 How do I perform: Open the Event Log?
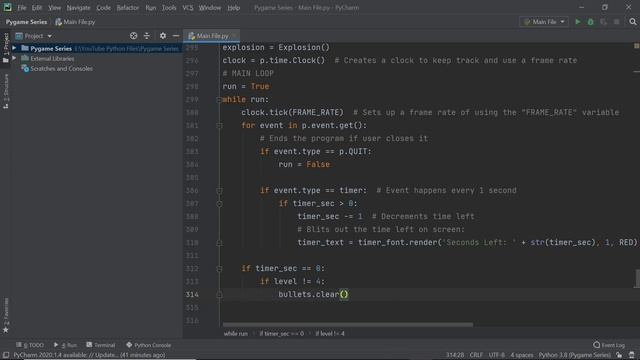click(x=609, y=345)
